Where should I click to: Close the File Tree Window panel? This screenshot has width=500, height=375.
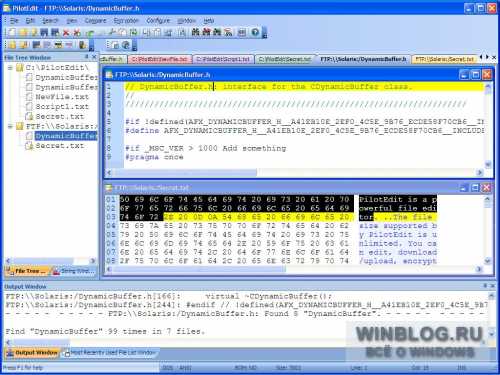(x=94, y=57)
